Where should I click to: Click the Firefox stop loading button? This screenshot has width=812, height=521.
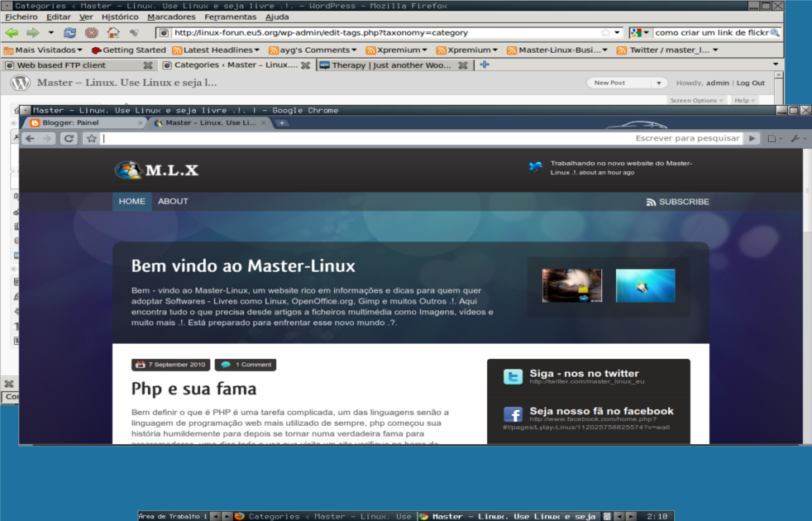coord(92,32)
